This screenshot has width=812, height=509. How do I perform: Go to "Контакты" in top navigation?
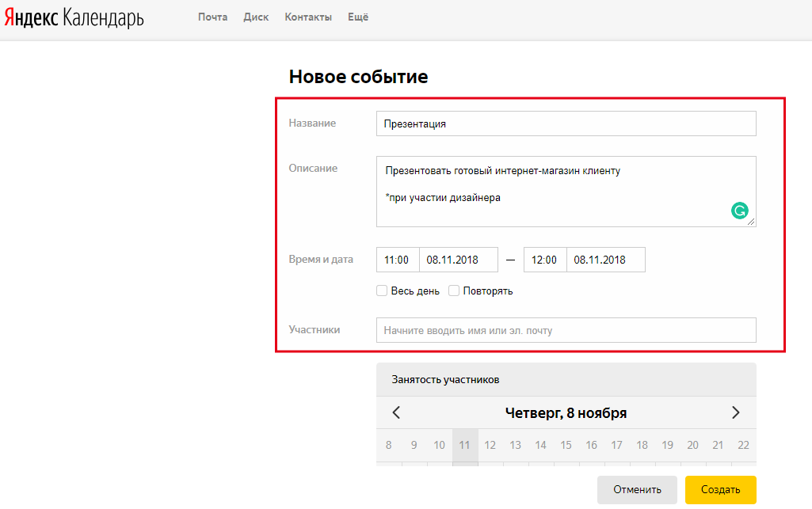308,17
